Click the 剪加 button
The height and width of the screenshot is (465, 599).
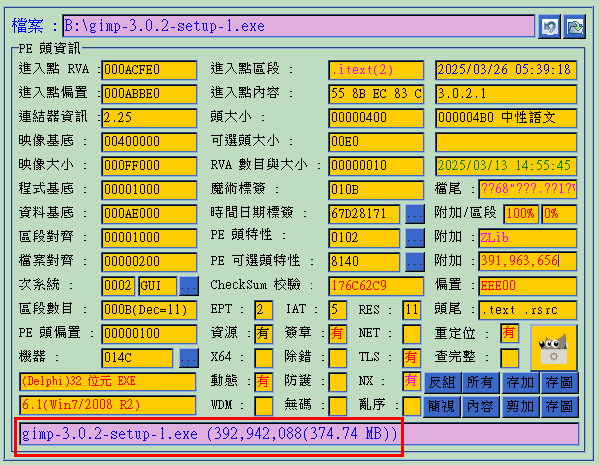(x=520, y=407)
